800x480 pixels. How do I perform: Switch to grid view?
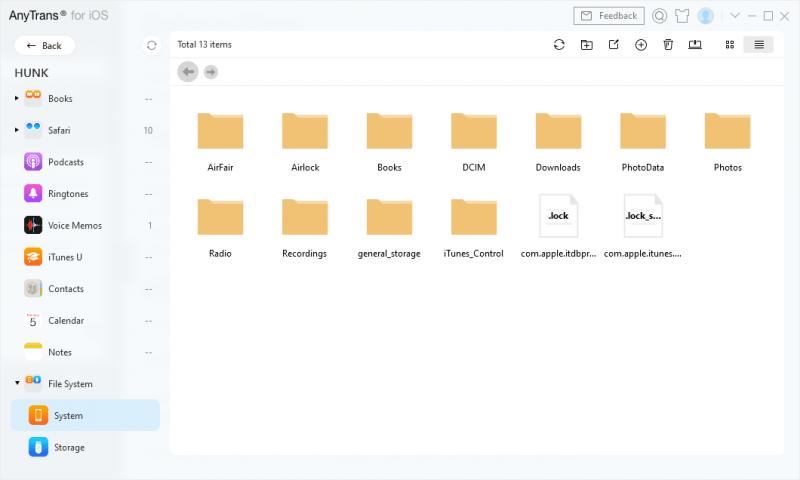[x=730, y=45]
